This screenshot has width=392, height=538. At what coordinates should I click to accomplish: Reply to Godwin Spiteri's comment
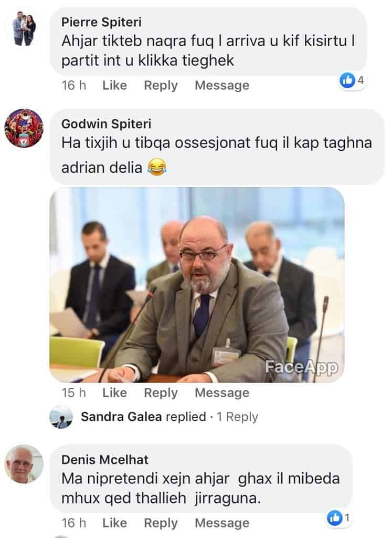point(161,393)
